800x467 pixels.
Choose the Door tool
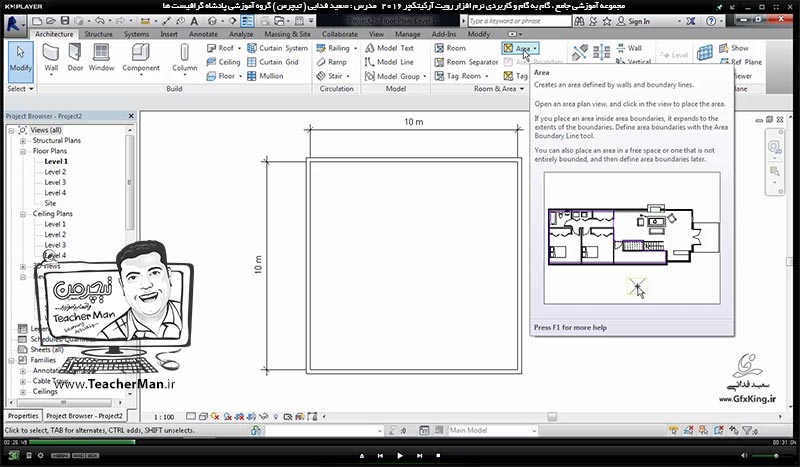(75, 57)
